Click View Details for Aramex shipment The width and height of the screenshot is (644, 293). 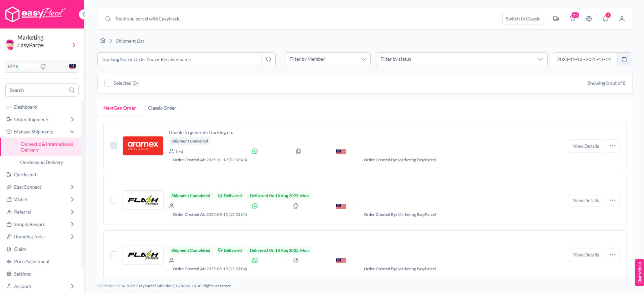point(586,146)
